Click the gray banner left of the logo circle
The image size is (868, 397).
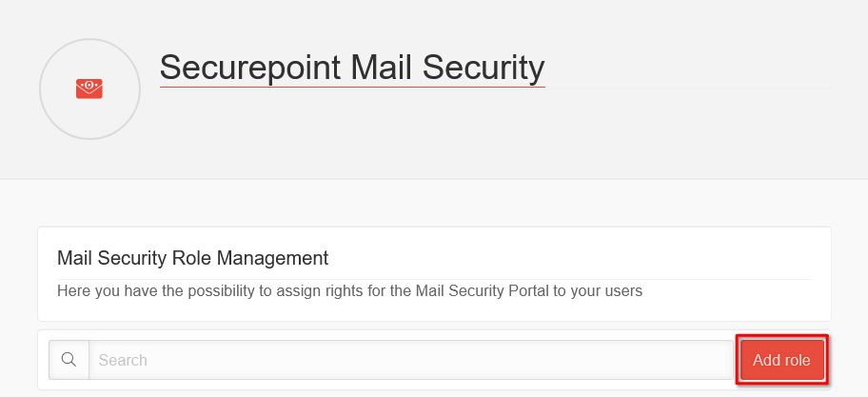point(19,89)
